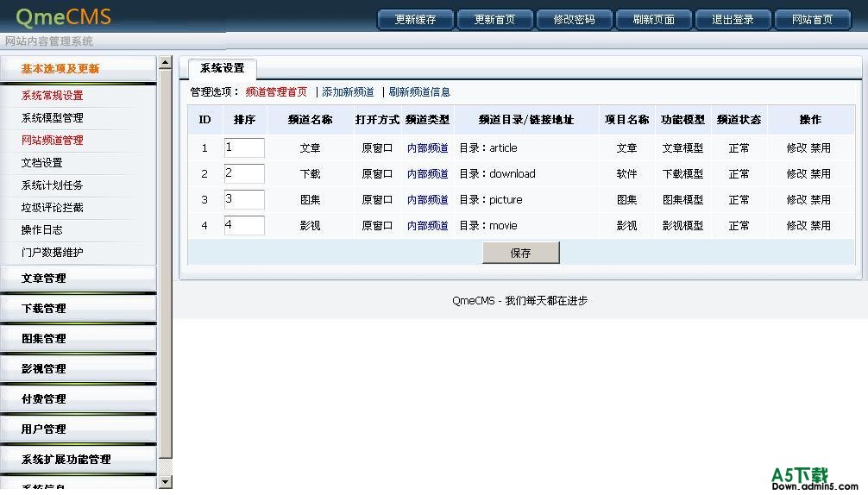This screenshot has height=495, width=868.
Task: Select the 系统设置 tab
Action: coord(222,68)
